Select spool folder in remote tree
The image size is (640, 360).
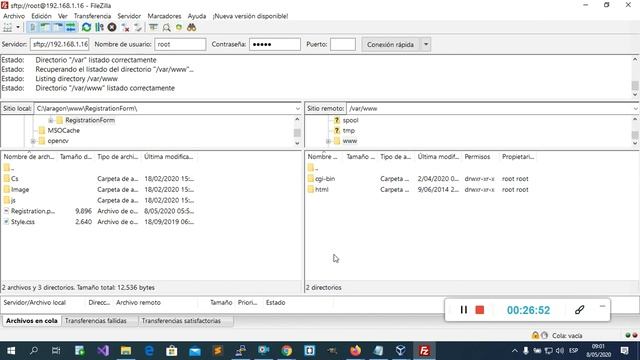(350, 120)
